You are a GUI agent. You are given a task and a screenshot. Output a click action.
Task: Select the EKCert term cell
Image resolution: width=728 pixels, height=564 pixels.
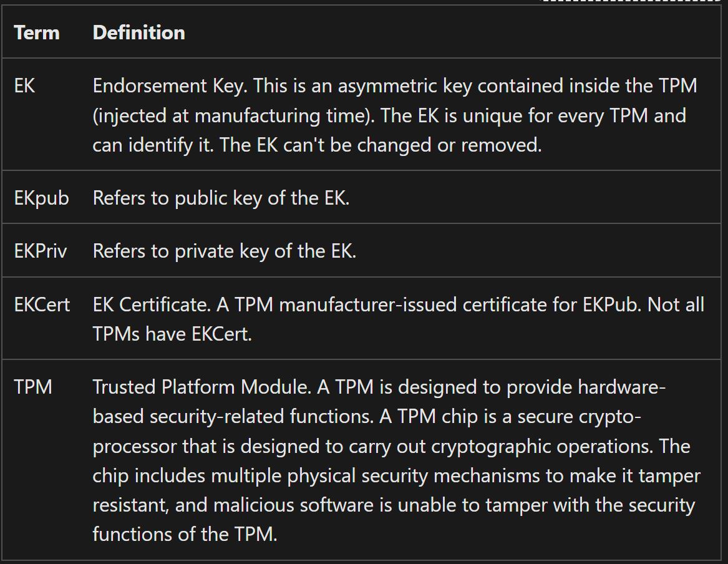tap(42, 304)
